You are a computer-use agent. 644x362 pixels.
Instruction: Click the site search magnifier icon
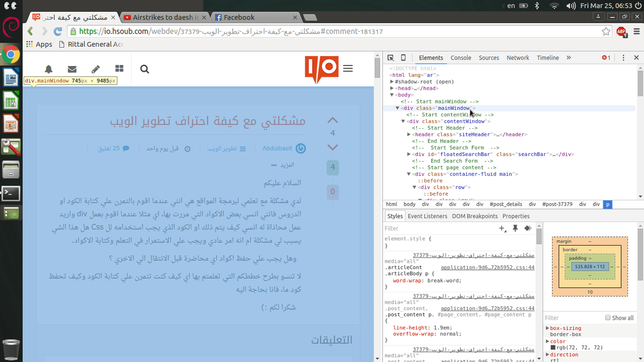(x=144, y=69)
